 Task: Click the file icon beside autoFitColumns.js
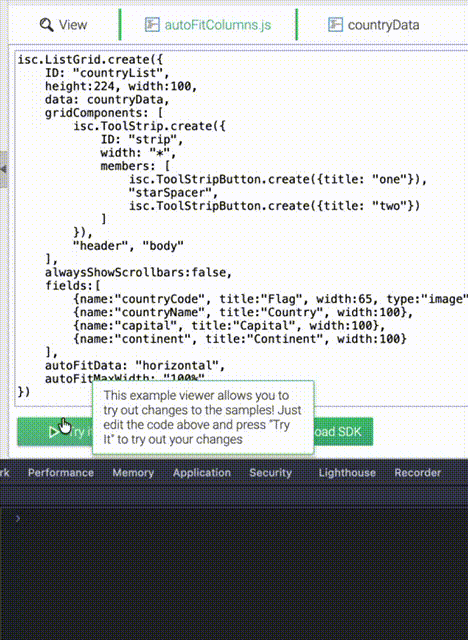click(152, 24)
